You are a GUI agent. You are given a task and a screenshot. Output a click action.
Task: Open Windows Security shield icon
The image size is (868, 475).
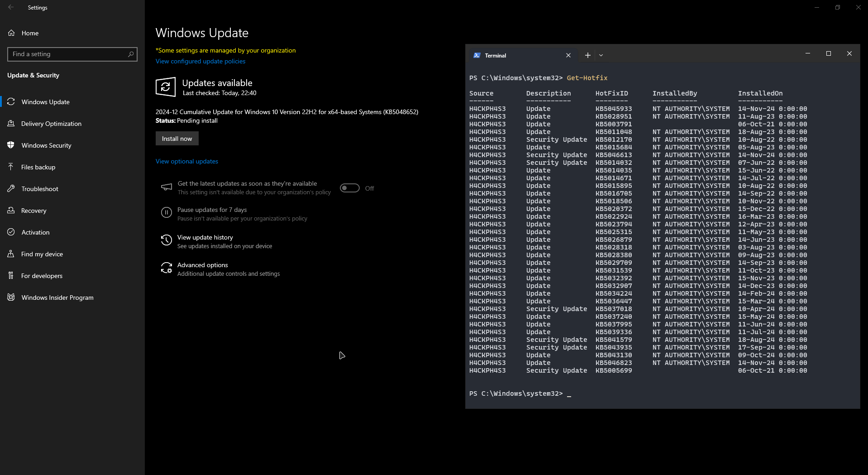click(11, 145)
